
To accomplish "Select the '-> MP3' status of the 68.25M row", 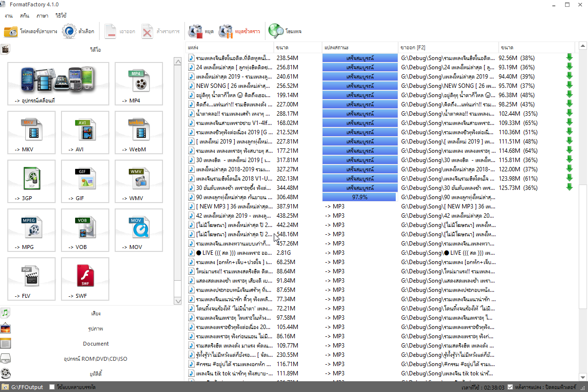I will pyautogui.click(x=334, y=262).
